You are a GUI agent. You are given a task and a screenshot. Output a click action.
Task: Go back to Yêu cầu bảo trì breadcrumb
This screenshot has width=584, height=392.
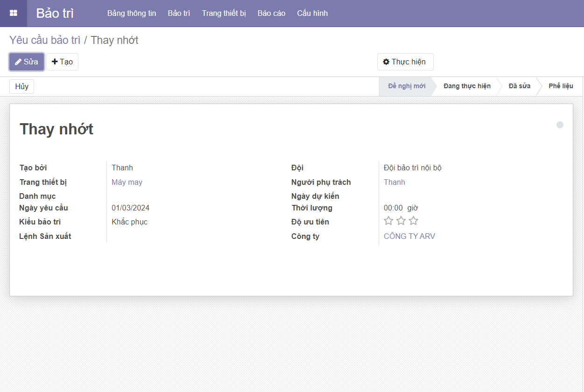(x=45, y=40)
